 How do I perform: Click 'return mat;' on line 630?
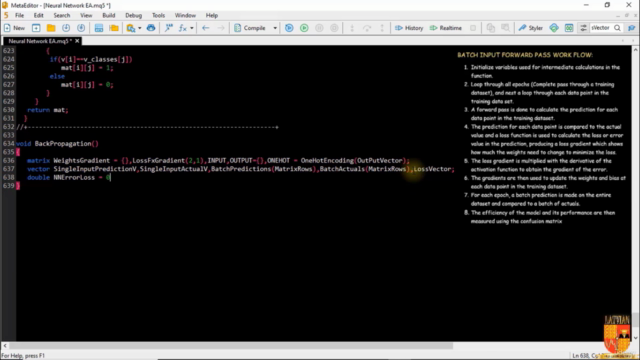(x=48, y=110)
